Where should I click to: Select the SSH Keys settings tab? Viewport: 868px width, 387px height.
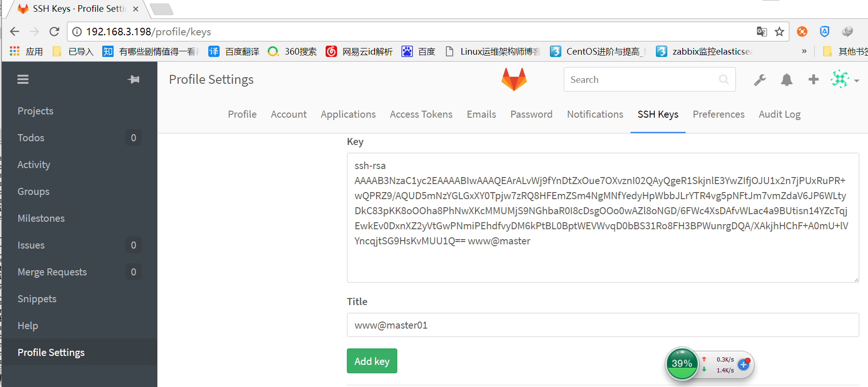point(658,114)
